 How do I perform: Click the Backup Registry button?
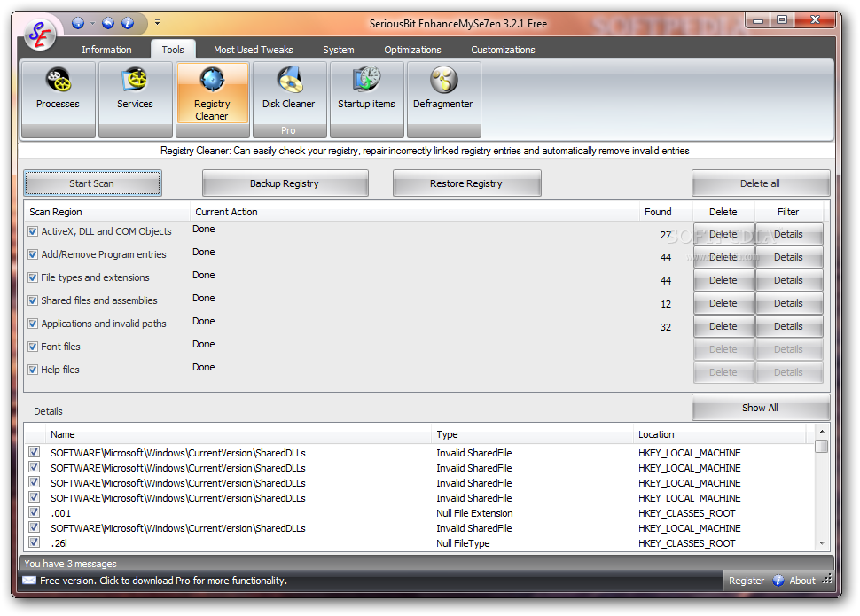pos(285,183)
